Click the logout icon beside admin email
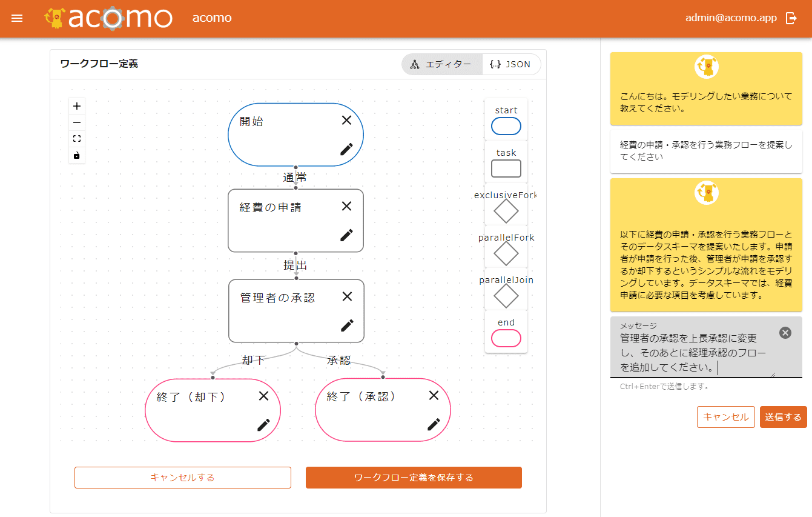The width and height of the screenshot is (812, 517). (x=791, y=18)
